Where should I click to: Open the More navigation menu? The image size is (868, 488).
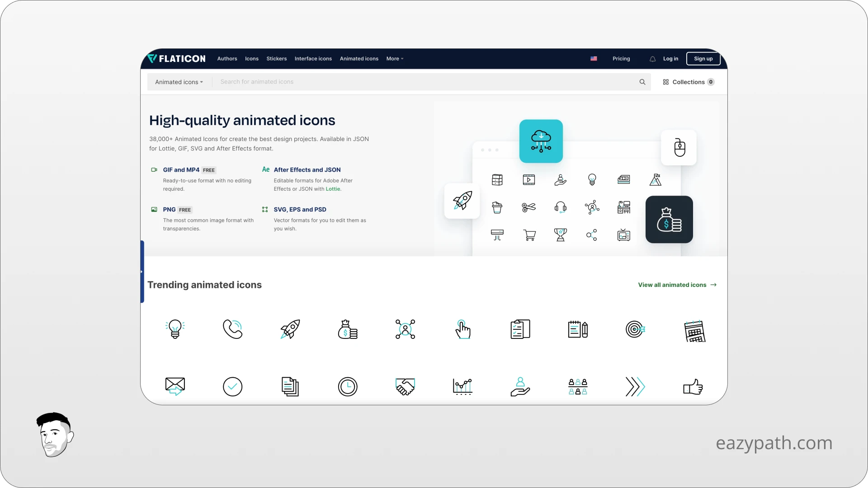(395, 58)
